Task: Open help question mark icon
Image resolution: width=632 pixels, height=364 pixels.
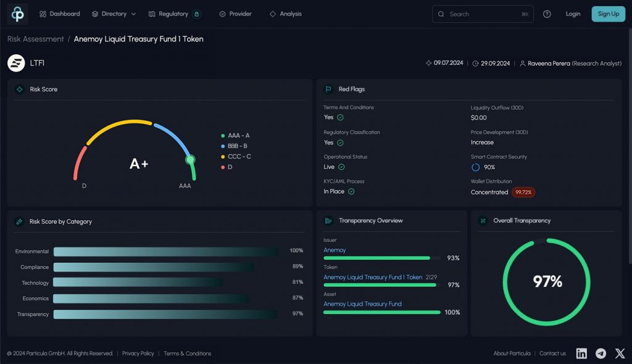Action: [x=547, y=14]
